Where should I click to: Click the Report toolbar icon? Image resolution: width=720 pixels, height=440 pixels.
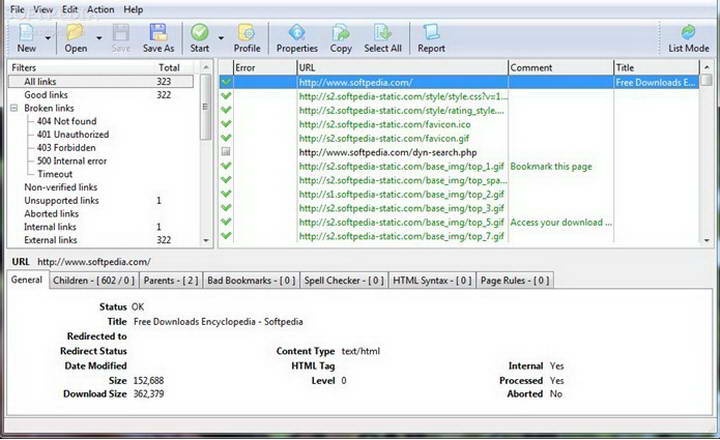coord(431,33)
